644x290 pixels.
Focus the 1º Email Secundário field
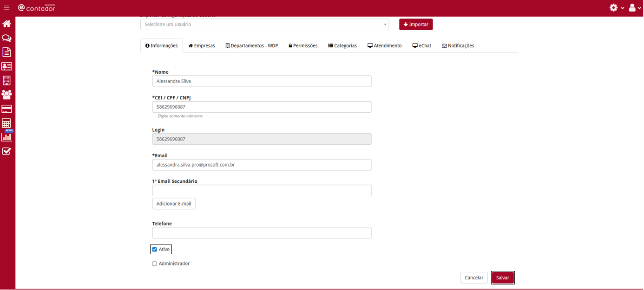pos(262,190)
